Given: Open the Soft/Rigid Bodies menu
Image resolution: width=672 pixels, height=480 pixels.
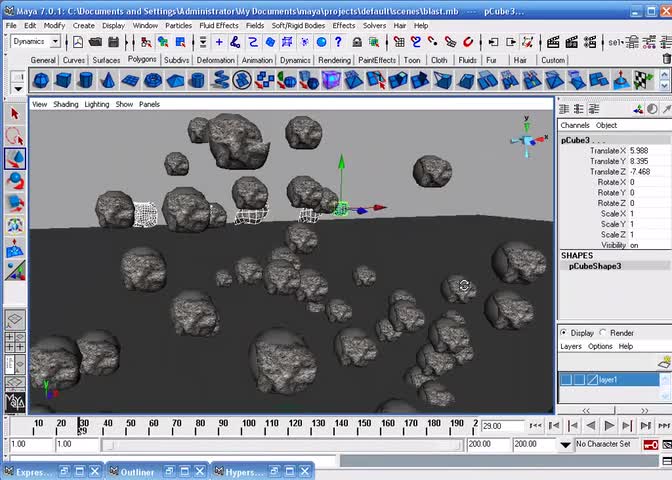Looking at the screenshot, I should (298, 26).
